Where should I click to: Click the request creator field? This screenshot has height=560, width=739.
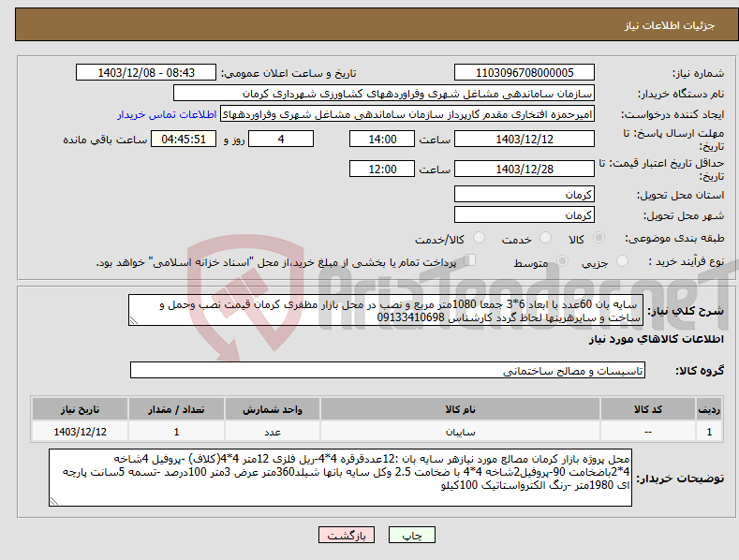[x=407, y=113]
